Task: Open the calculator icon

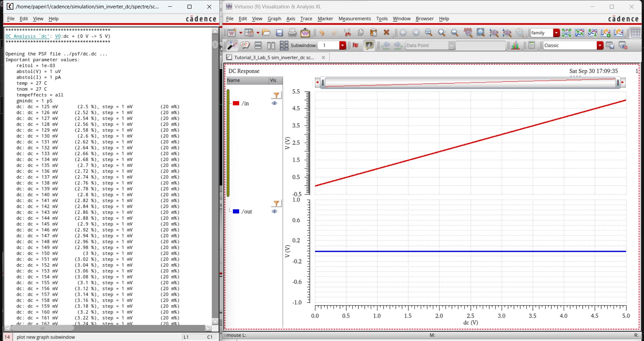Action: tap(532, 45)
